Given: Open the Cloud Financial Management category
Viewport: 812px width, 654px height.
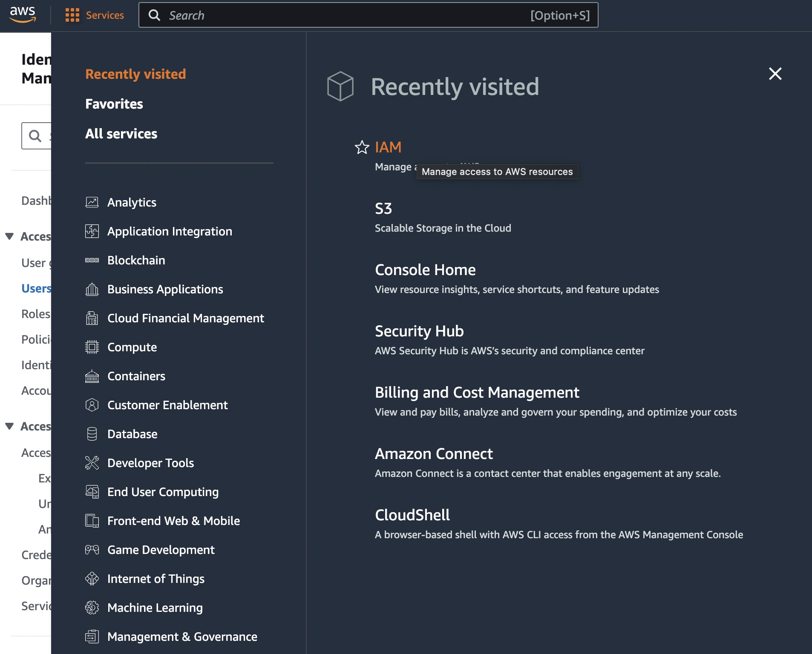Looking at the screenshot, I should pyautogui.click(x=186, y=318).
